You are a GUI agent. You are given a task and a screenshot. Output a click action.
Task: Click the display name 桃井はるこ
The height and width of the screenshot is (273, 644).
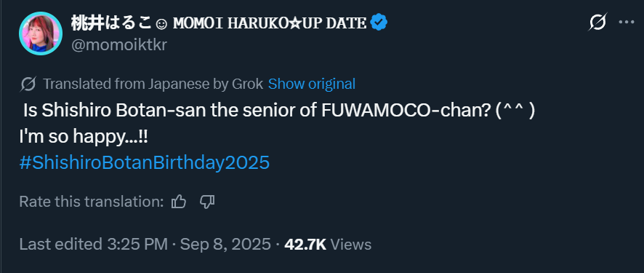pos(112,23)
